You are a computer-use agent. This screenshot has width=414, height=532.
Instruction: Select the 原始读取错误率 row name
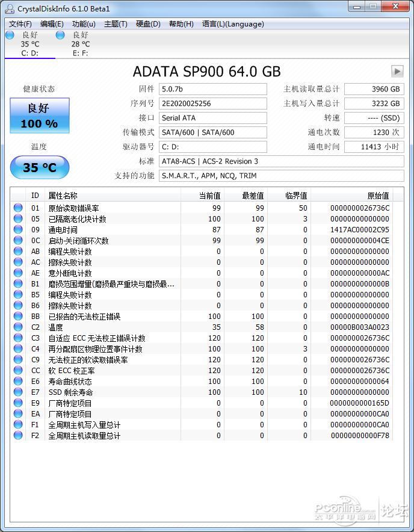point(73,208)
